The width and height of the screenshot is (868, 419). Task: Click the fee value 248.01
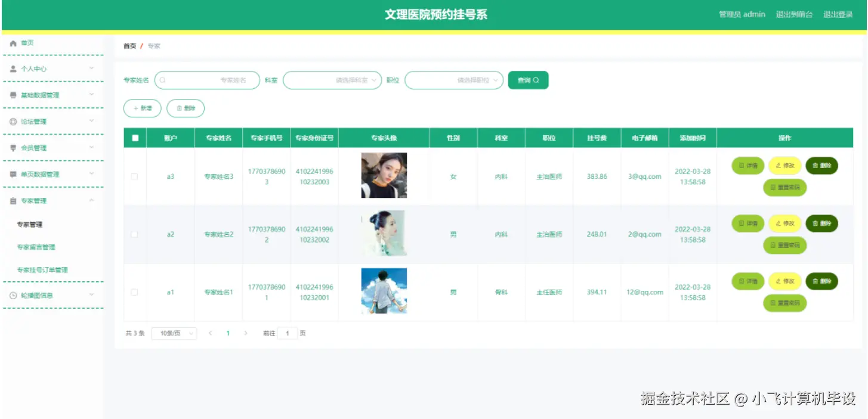click(x=597, y=235)
